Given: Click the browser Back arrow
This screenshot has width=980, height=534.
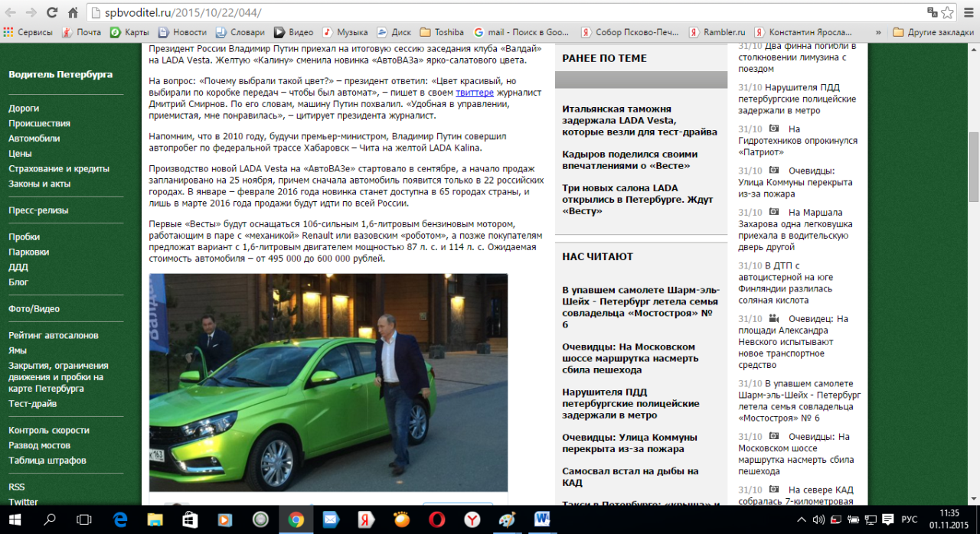Looking at the screenshot, I should tap(11, 12).
